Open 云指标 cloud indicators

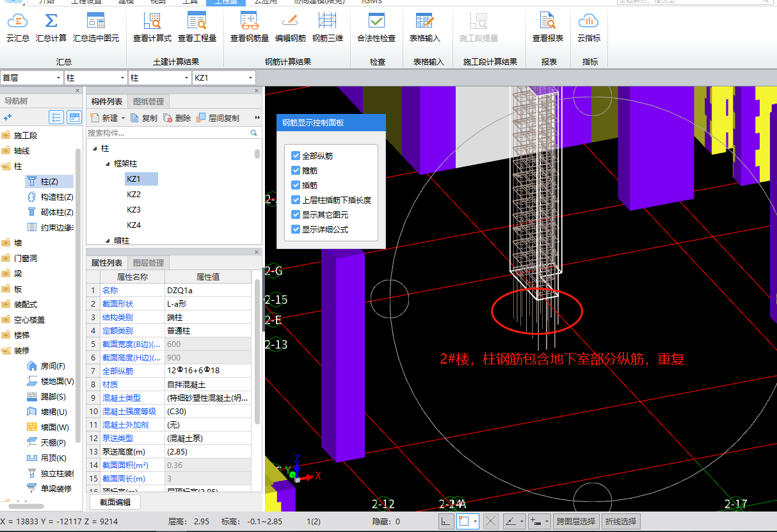click(589, 28)
